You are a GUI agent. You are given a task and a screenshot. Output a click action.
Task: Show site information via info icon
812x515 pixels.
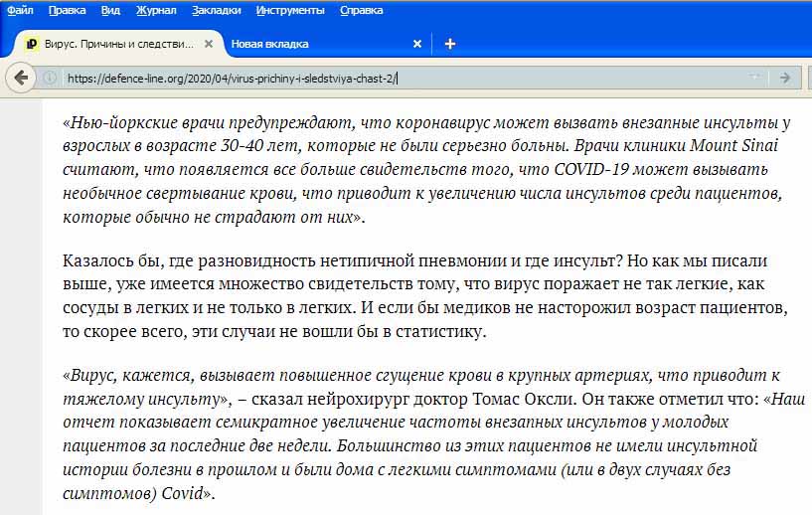click(x=50, y=78)
